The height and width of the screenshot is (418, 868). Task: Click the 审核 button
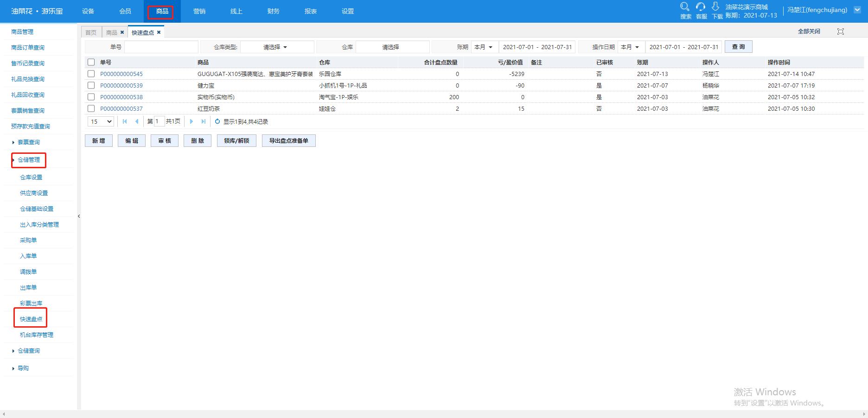pos(165,141)
